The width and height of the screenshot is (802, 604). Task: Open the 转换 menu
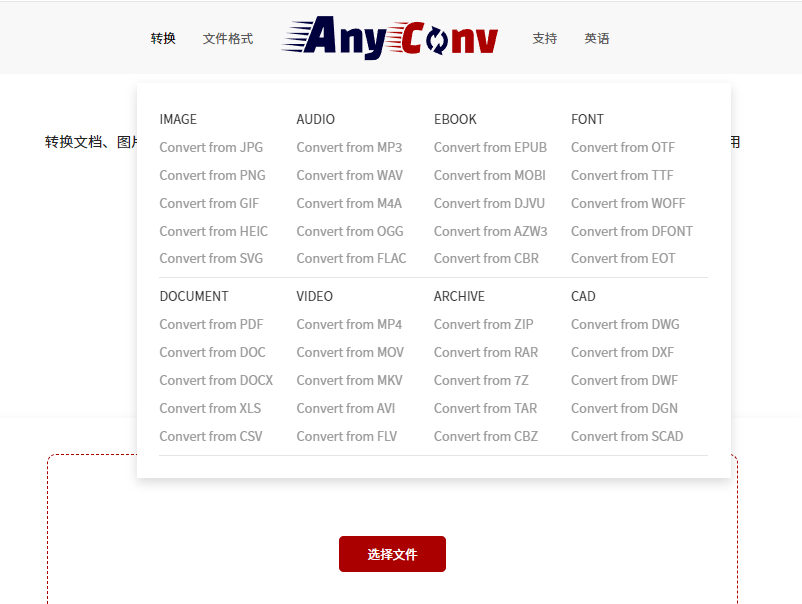(163, 38)
